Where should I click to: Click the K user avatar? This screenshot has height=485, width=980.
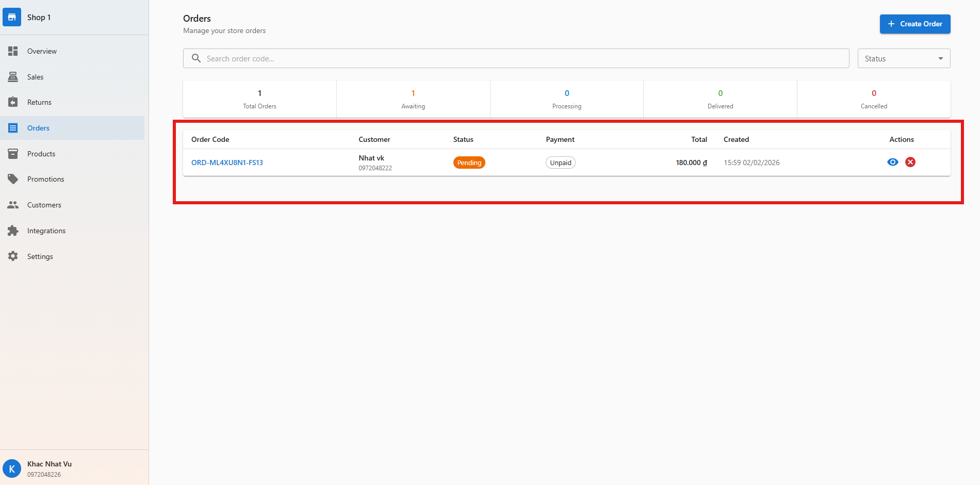point(12,469)
